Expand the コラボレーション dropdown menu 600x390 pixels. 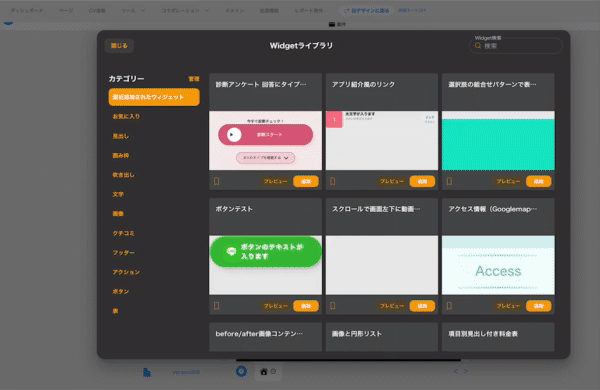185,11
